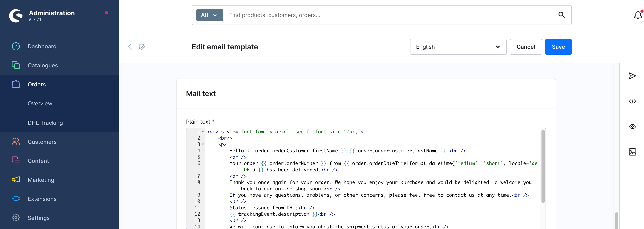Screen dimensions: 644x229
Task: Click the code editor vertical scrollbar
Action: (x=543, y=166)
